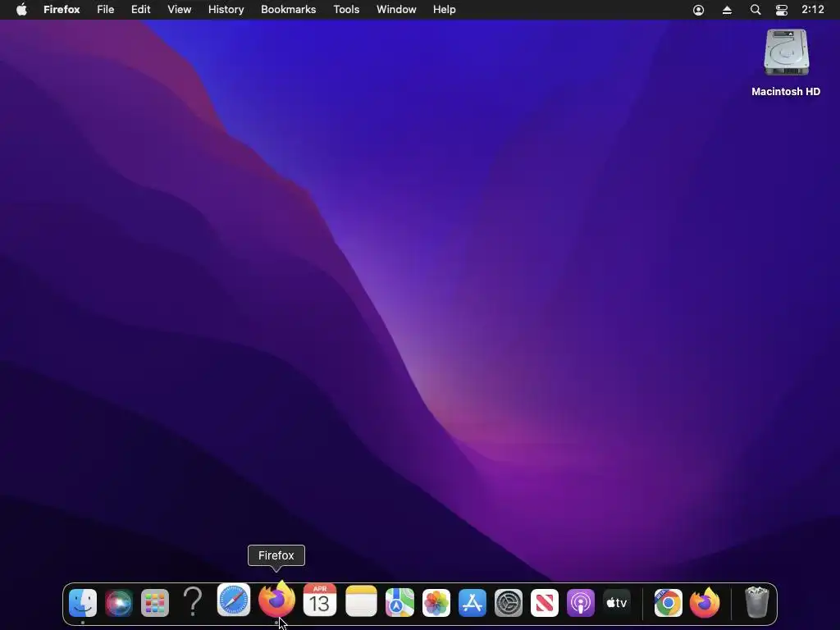Launch Apple News from the Dock
The image size is (840, 630).
point(545,603)
